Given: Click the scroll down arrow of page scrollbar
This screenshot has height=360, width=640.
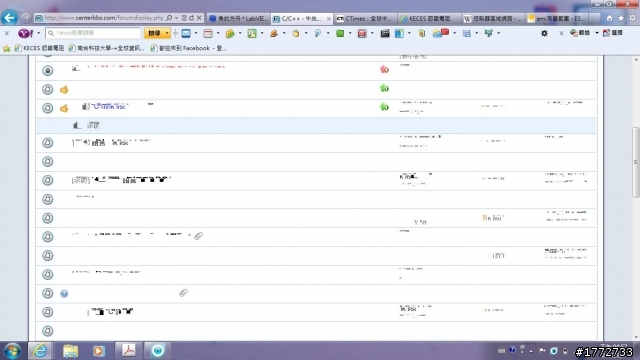Looking at the screenshot, I should tap(636, 337).
